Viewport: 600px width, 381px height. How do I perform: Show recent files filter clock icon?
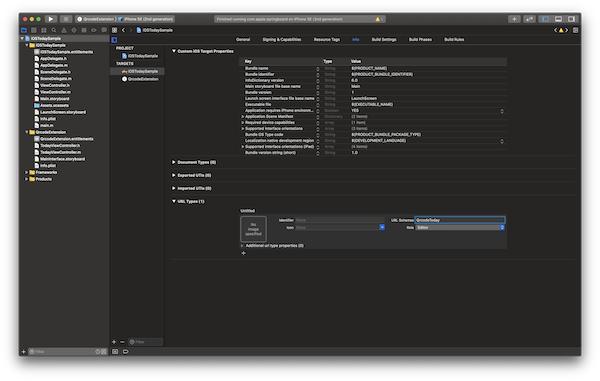pyautogui.click(x=98, y=352)
